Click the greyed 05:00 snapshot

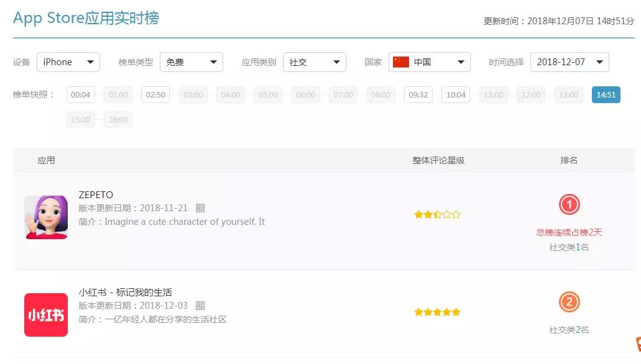click(x=268, y=95)
